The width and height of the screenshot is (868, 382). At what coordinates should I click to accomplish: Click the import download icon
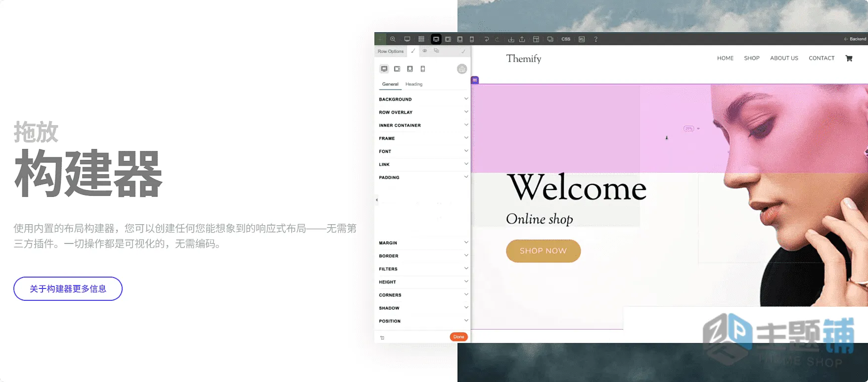pos(511,39)
